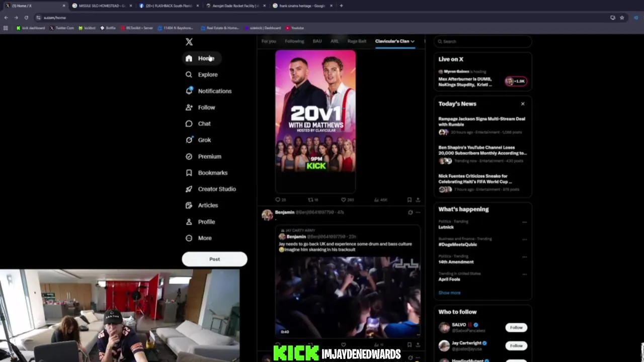Open Benjamin's profile avatar in feed
This screenshot has width=644, height=362.
pos(267,215)
